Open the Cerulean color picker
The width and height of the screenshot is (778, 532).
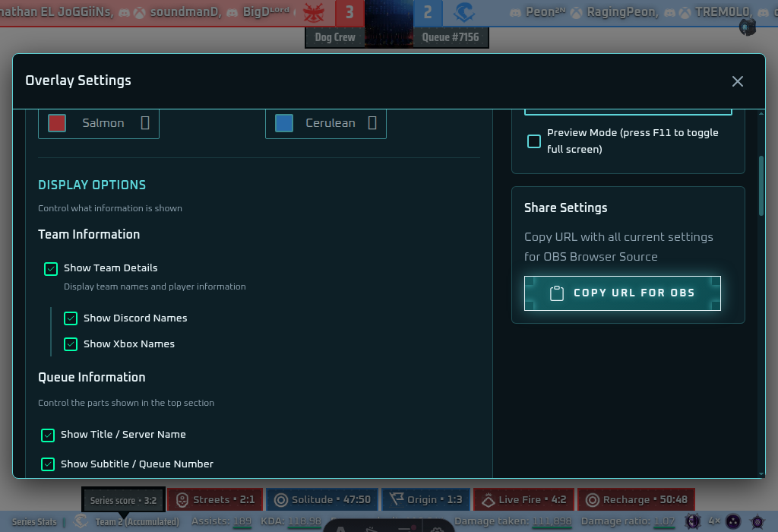click(x=372, y=122)
